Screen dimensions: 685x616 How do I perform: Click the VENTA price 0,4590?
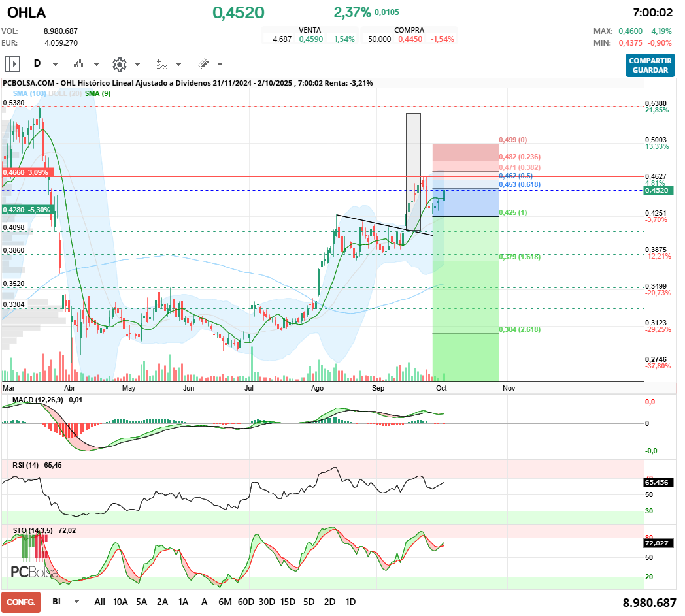point(311,39)
